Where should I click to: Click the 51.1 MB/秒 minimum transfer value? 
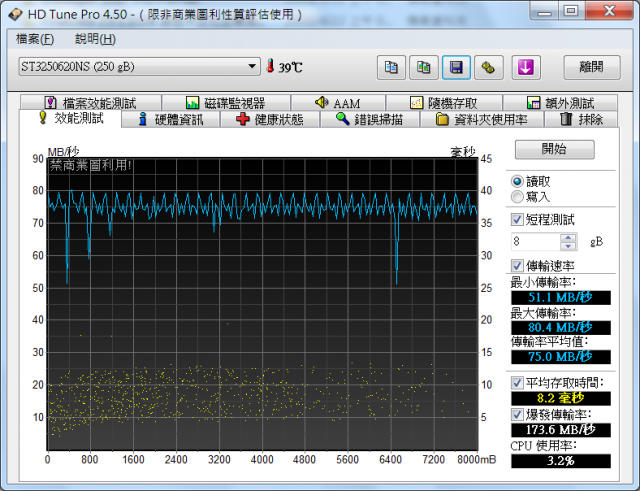tap(560, 297)
